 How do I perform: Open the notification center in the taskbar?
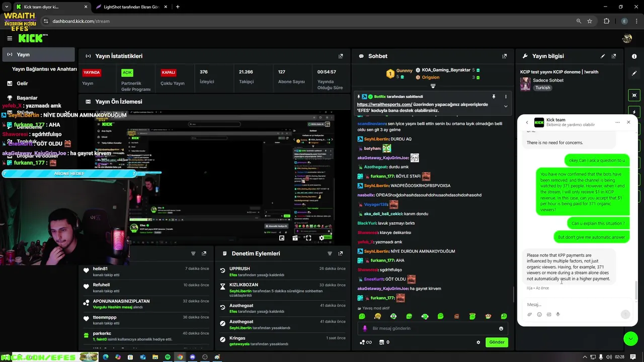tap(634, 357)
